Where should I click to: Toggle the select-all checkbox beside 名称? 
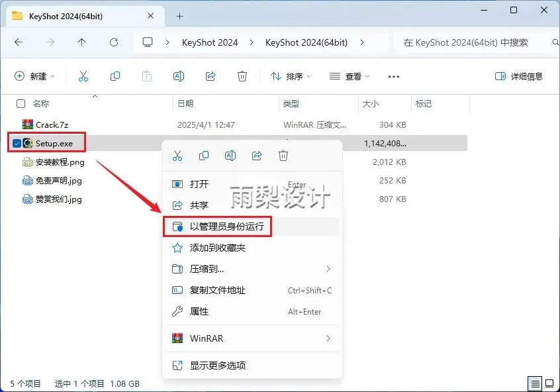coord(21,103)
